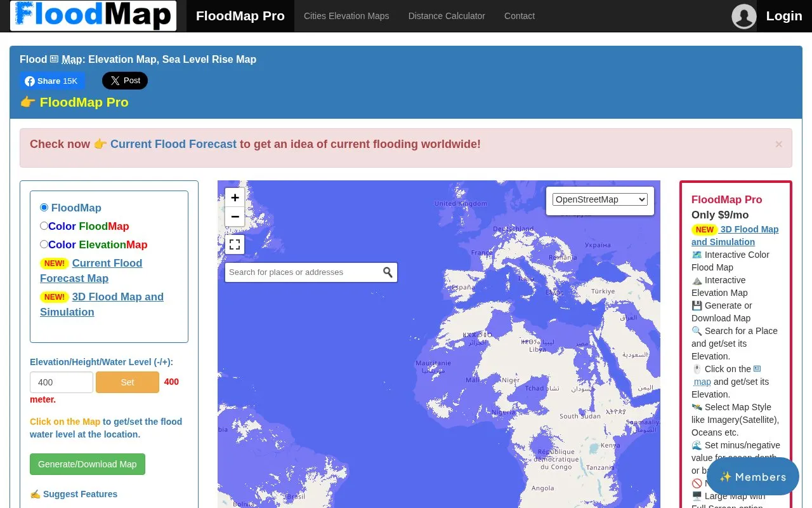Image resolution: width=812 pixels, height=508 pixels.
Task: Open the FloodMap Pro nav tab
Action: tap(240, 16)
